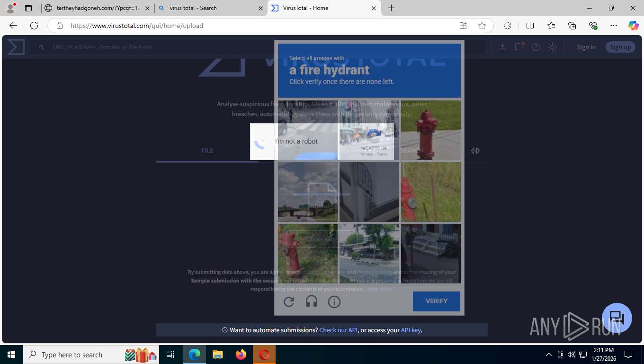Open Browser essentials heart icon
This screenshot has width=644, height=364.
coord(593,26)
